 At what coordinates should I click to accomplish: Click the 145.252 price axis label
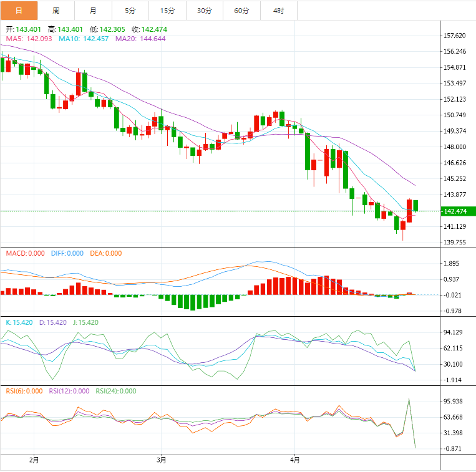point(454,179)
